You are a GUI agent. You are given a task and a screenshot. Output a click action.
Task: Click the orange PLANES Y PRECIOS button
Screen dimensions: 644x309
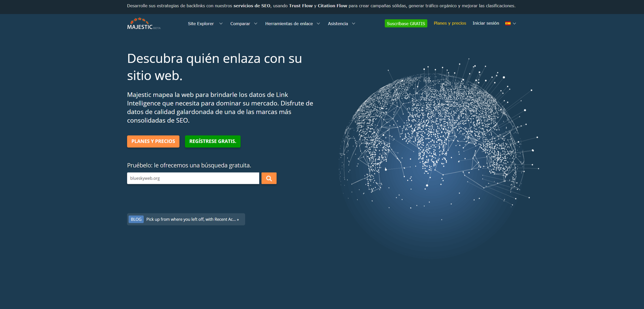tap(153, 141)
